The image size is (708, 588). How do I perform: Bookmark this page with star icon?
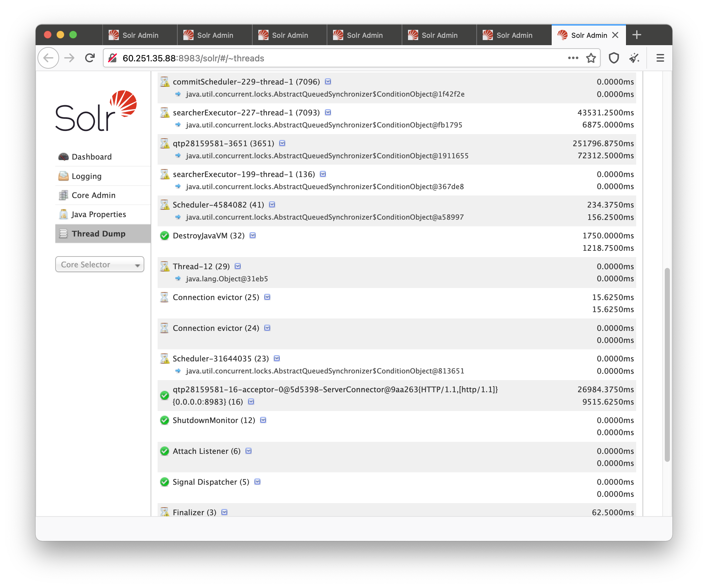point(591,58)
